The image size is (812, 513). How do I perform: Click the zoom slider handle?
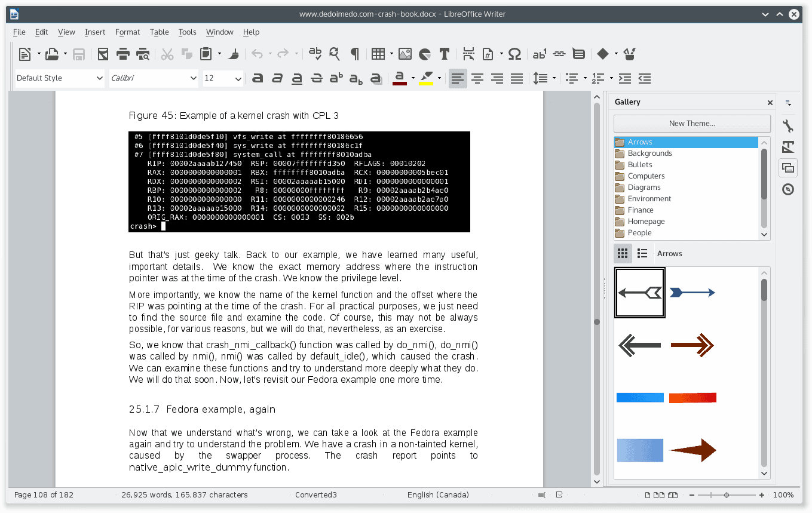727,495
